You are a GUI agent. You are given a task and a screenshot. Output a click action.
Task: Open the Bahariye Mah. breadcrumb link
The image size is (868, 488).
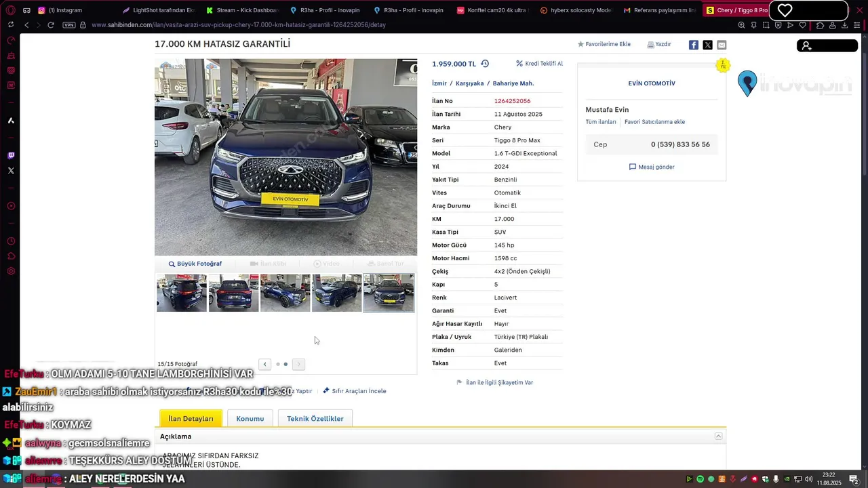click(513, 83)
